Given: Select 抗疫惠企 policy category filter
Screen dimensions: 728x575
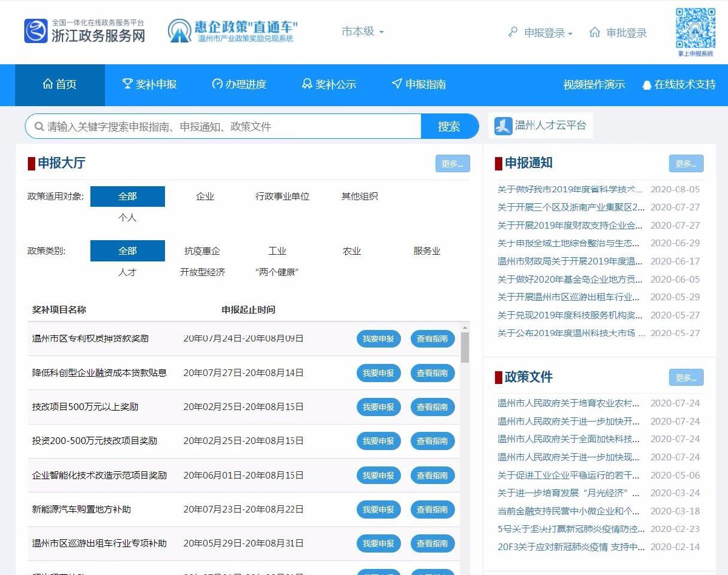Looking at the screenshot, I should click(202, 251).
